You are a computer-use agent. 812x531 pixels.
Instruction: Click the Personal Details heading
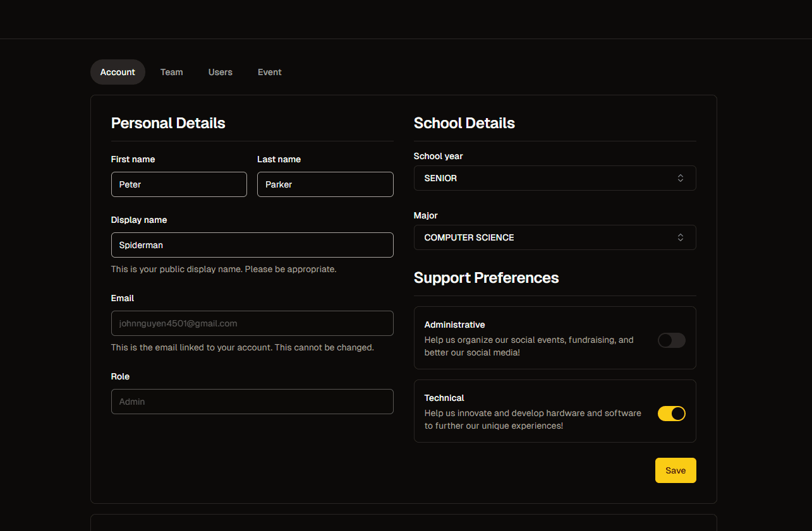pos(168,123)
